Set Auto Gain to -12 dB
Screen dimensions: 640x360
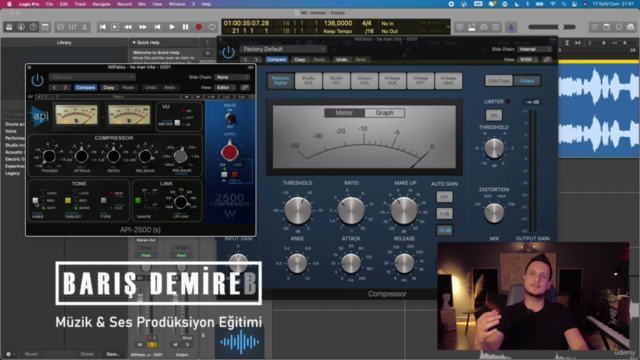pos(444,230)
